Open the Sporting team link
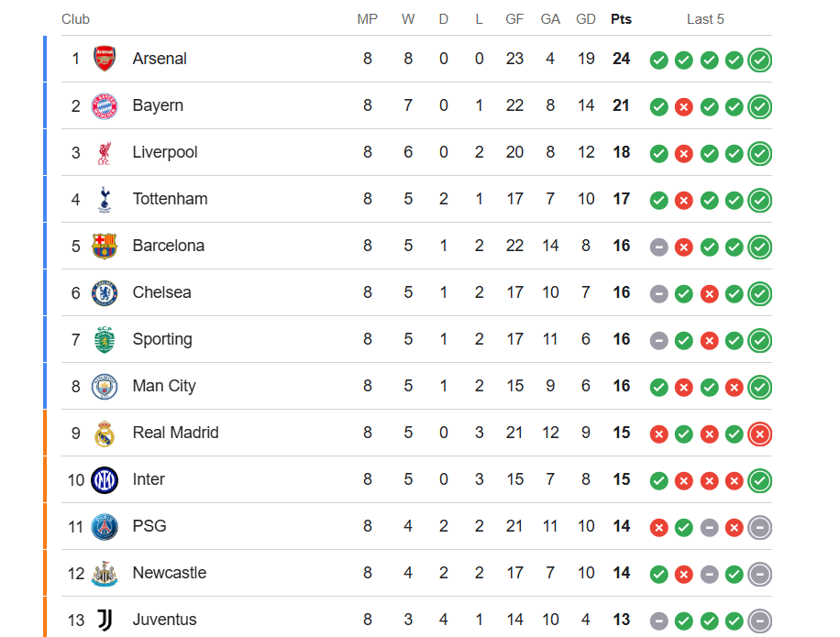This screenshot has height=637, width=840. point(162,339)
